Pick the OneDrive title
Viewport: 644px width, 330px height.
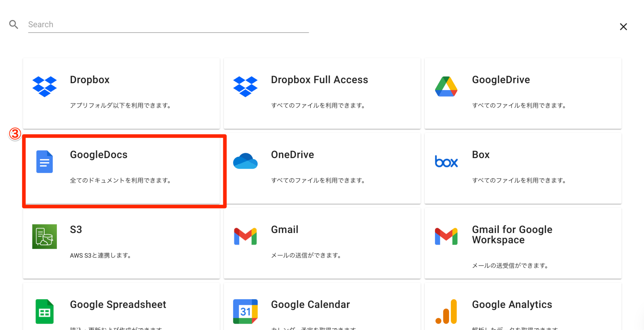tap(292, 155)
